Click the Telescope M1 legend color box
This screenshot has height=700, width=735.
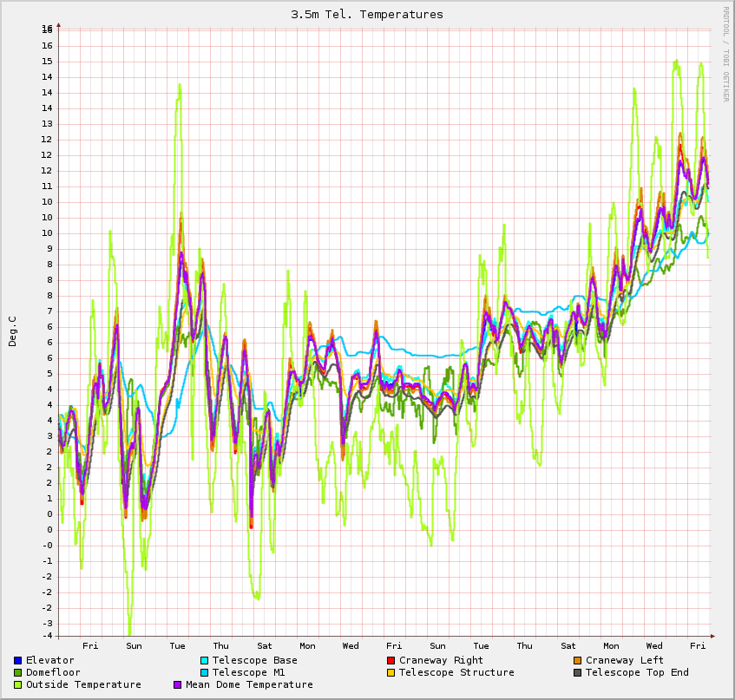point(205,673)
